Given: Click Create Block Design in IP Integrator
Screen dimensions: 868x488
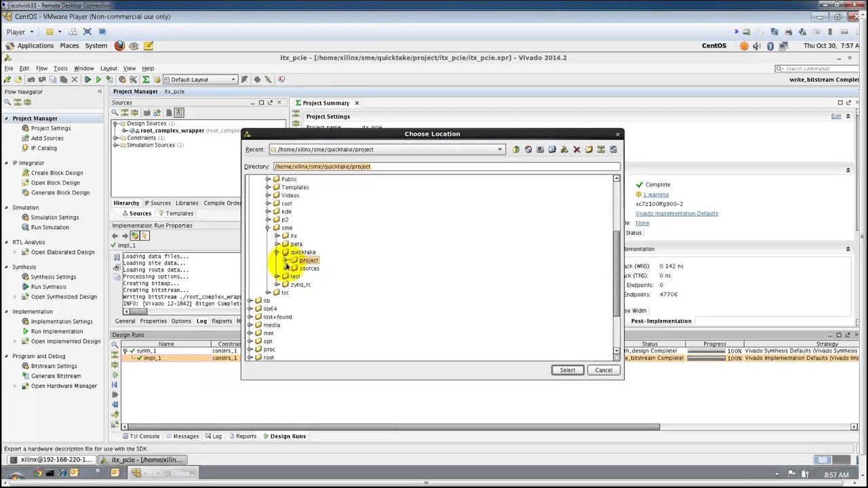Looking at the screenshot, I should pos(56,173).
